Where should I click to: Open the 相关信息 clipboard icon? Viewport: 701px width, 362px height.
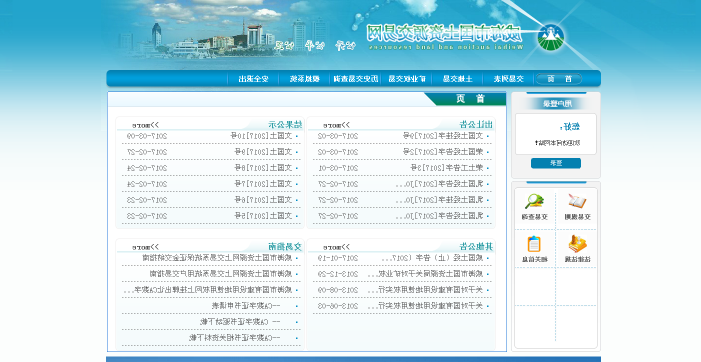tap(534, 244)
